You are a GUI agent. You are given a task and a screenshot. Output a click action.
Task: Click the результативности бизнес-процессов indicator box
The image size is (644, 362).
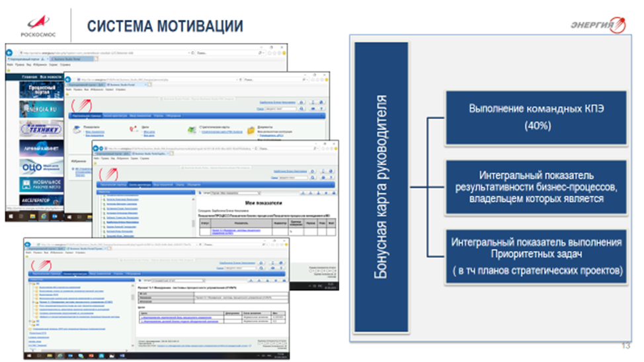536,186
